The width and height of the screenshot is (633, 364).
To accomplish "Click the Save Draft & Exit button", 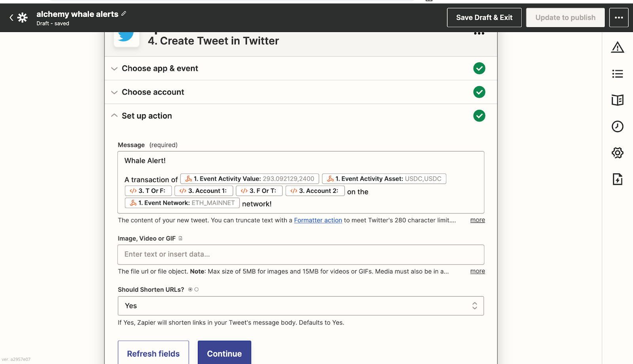I will 484,17.
